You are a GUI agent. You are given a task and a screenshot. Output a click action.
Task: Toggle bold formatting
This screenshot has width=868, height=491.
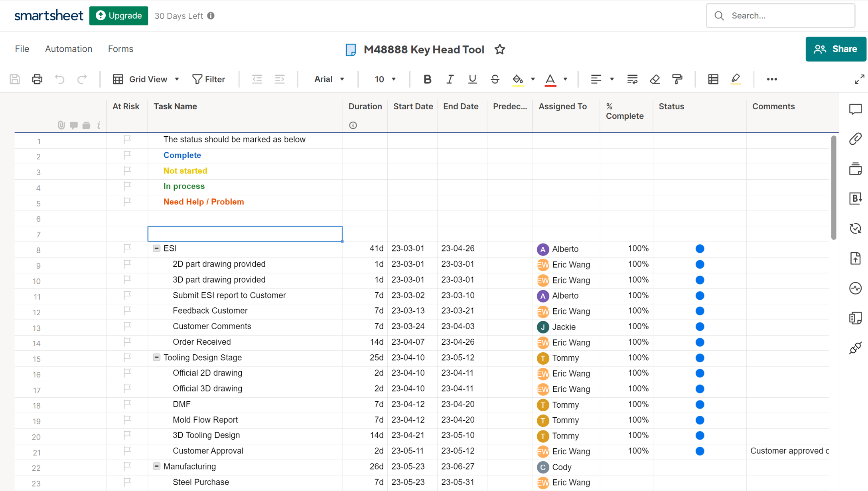click(427, 79)
